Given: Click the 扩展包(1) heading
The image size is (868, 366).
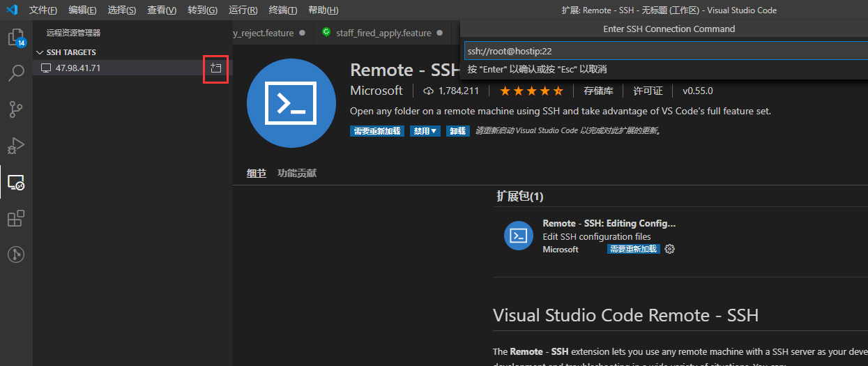Looking at the screenshot, I should click(520, 197).
